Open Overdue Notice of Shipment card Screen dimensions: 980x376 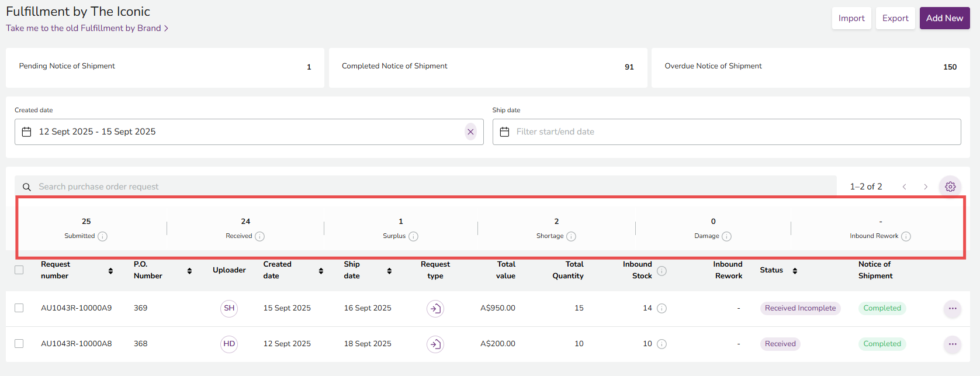810,67
